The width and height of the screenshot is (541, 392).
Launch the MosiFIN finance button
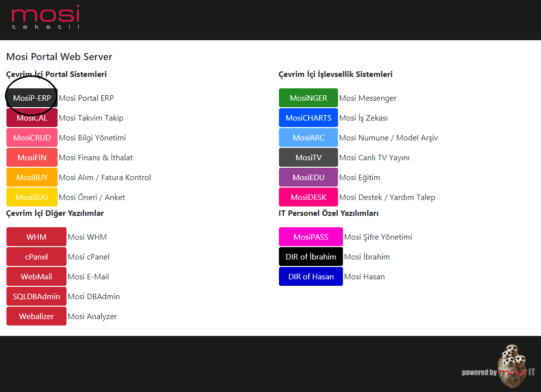pos(32,158)
